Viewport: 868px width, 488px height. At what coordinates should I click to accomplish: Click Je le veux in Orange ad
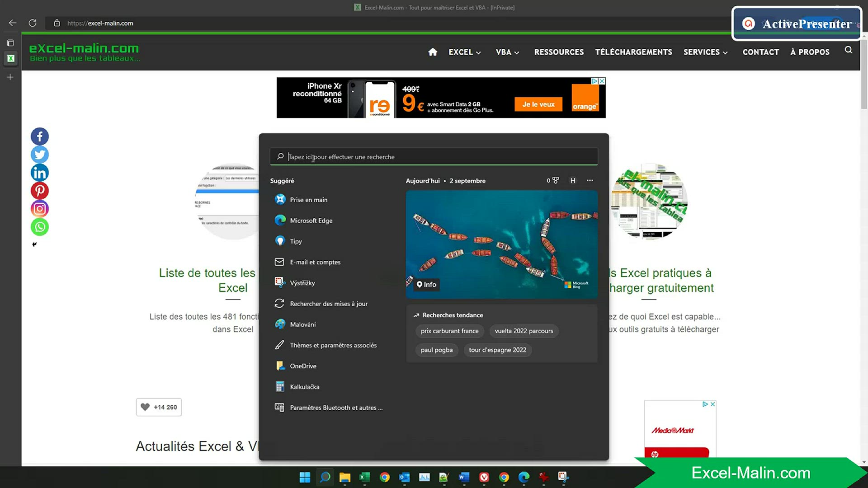click(538, 104)
